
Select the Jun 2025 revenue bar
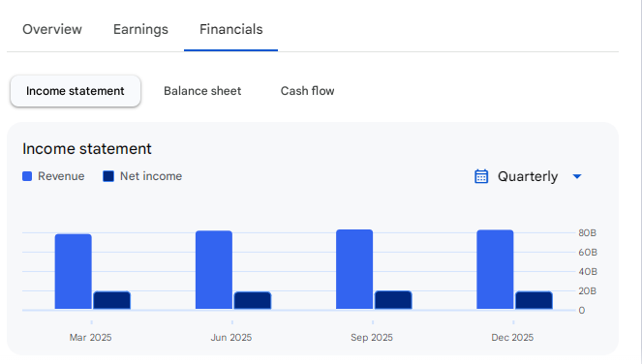point(214,270)
